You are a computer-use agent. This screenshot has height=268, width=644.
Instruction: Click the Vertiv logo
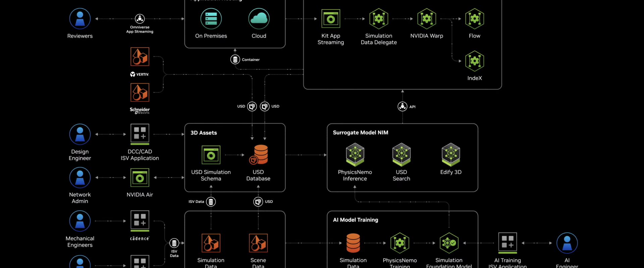[140, 74]
